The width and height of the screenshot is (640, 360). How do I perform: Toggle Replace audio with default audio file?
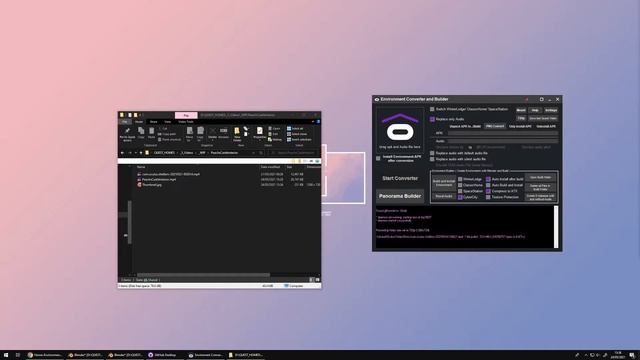(432, 153)
